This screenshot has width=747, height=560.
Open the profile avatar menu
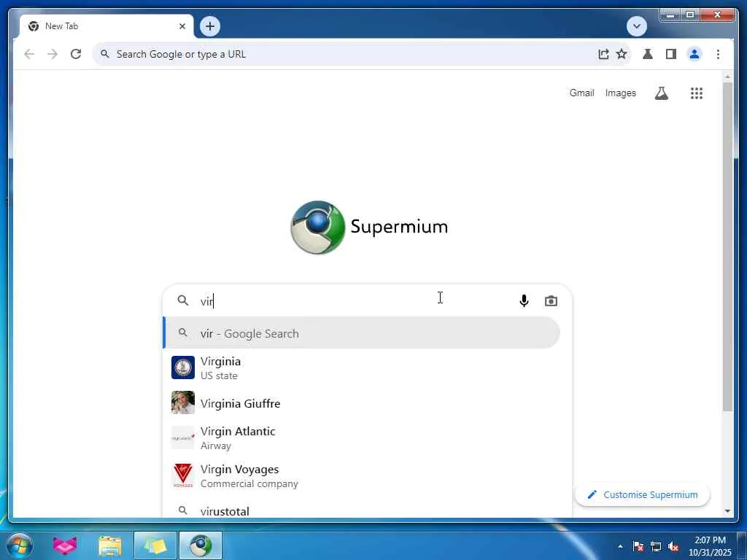pos(694,54)
